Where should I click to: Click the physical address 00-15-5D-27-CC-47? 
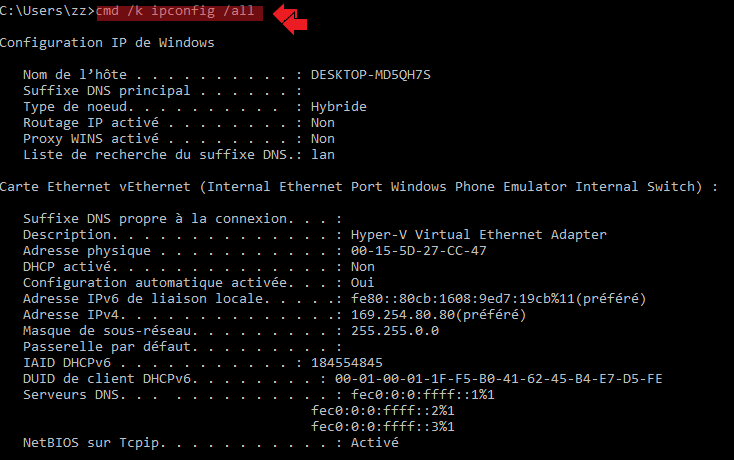pyautogui.click(x=419, y=250)
